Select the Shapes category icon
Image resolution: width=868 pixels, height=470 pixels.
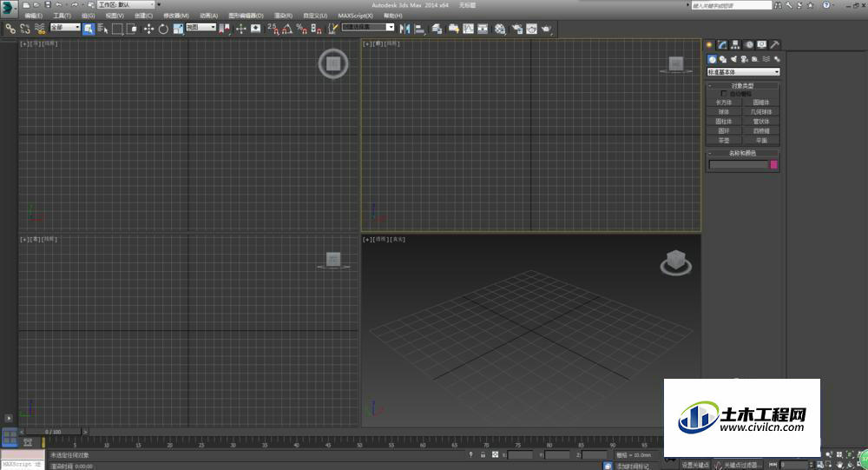coord(723,59)
